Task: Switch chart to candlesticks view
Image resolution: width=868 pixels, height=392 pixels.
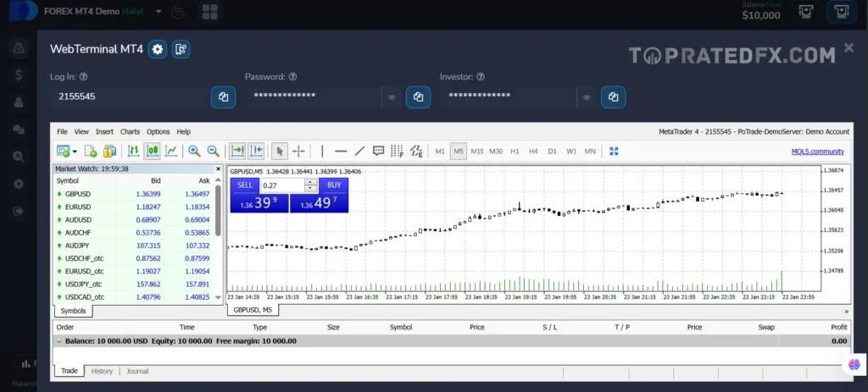Action: pos(153,152)
